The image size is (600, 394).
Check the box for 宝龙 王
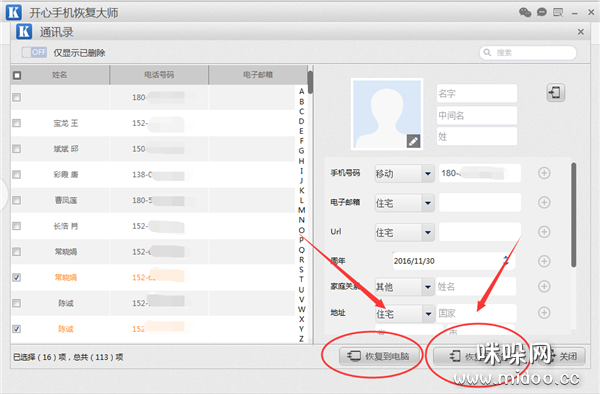click(x=16, y=123)
